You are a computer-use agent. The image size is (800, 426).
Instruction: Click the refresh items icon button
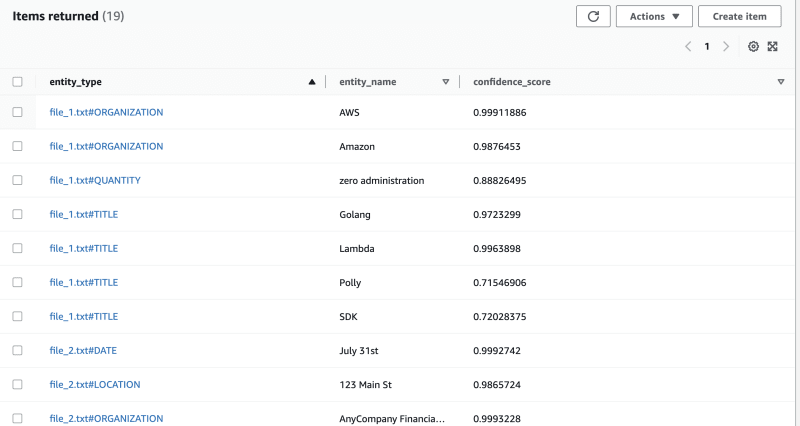pyautogui.click(x=593, y=16)
